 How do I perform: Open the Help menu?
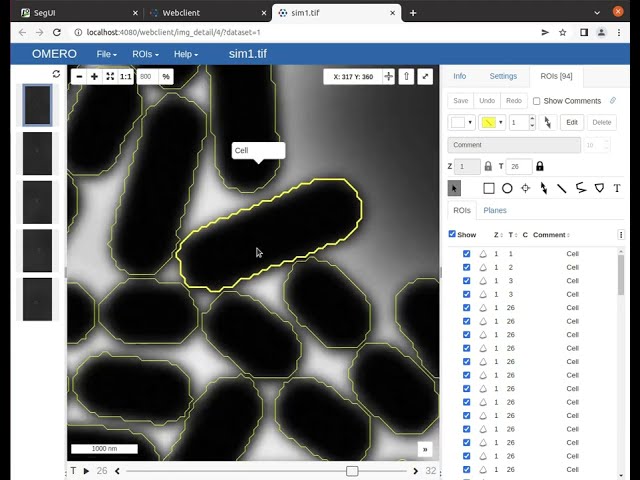186,54
